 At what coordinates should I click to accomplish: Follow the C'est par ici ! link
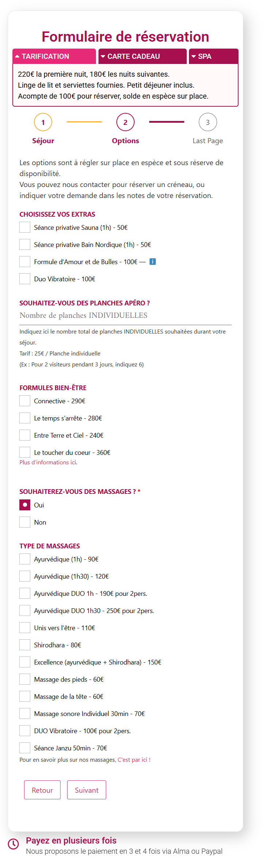tap(134, 760)
